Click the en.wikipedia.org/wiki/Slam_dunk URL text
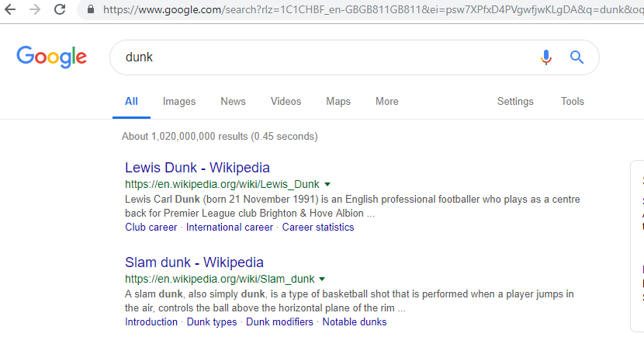The image size is (644, 351). pos(220,279)
